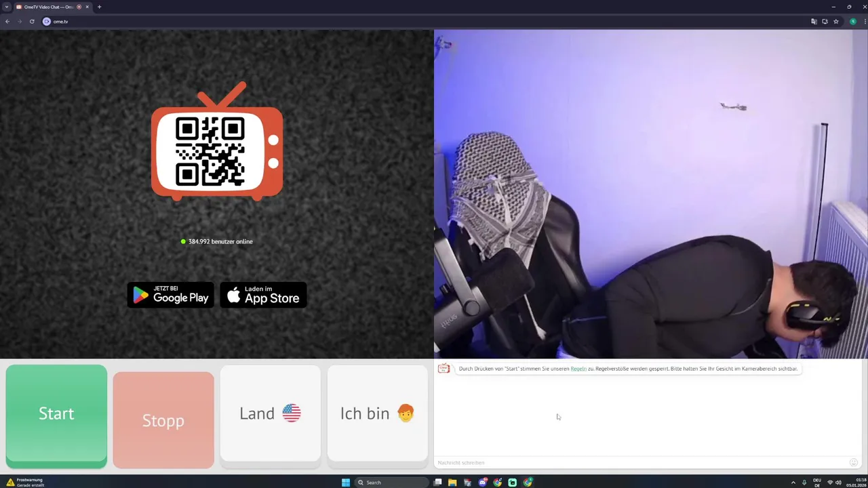Click the Google Play download badge
The width and height of the screenshot is (868, 488).
(x=171, y=295)
